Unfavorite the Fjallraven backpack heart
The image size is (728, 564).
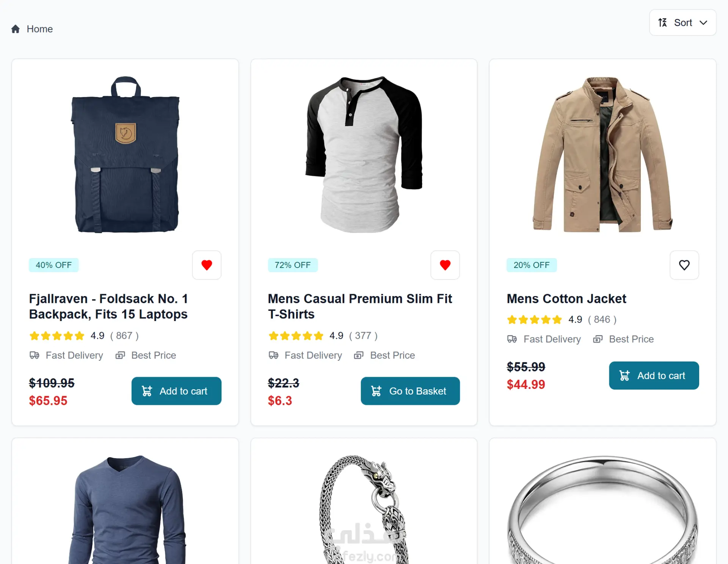point(207,265)
